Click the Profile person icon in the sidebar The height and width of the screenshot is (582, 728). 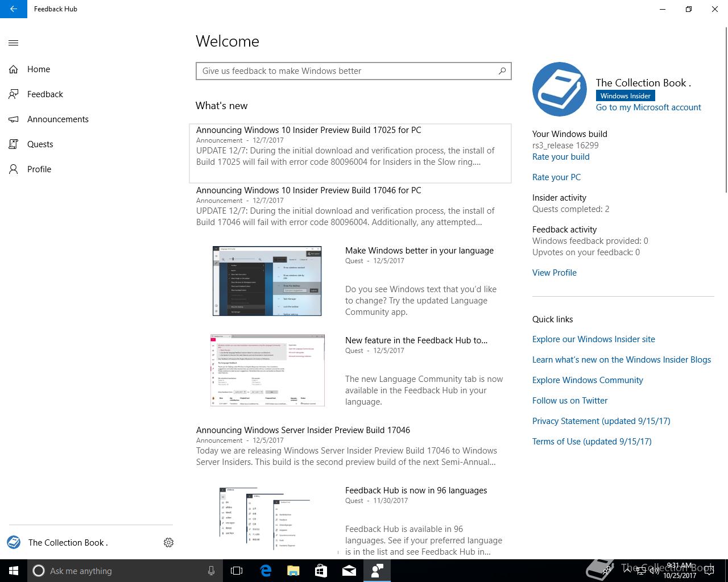click(x=14, y=169)
